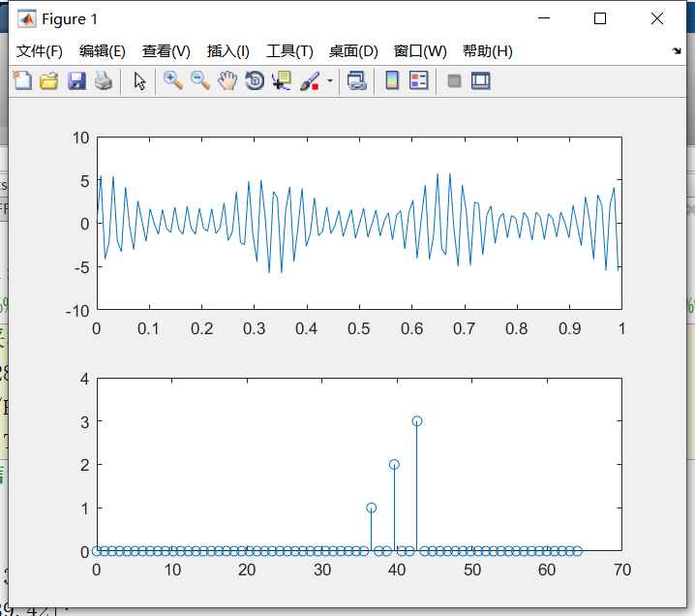Open the Brush tool color dropdown arrow

pyautogui.click(x=330, y=81)
